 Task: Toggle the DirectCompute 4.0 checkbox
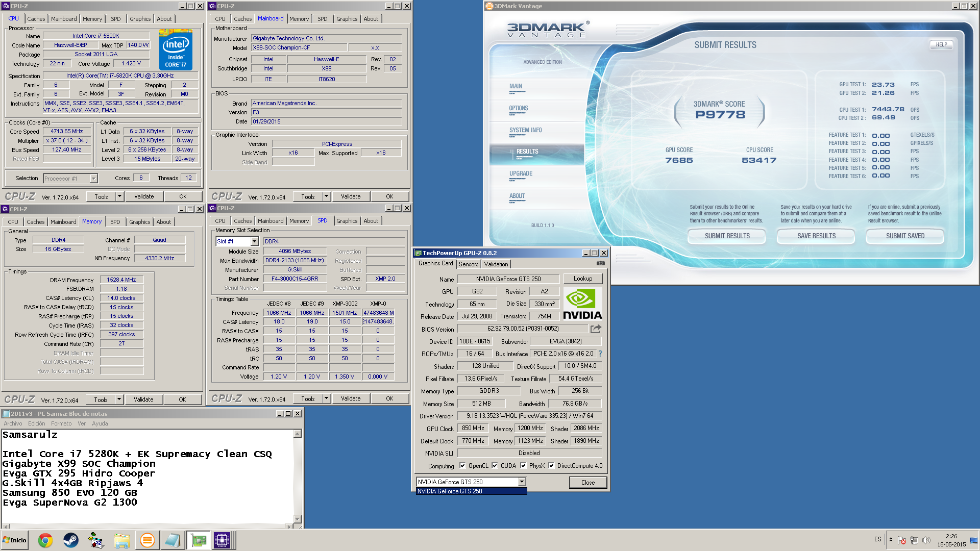(x=551, y=465)
